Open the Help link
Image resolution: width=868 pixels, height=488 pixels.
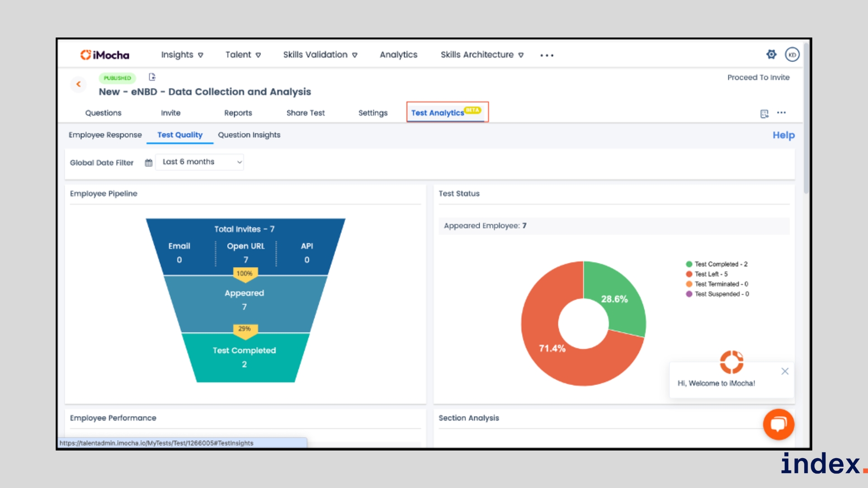tap(783, 135)
